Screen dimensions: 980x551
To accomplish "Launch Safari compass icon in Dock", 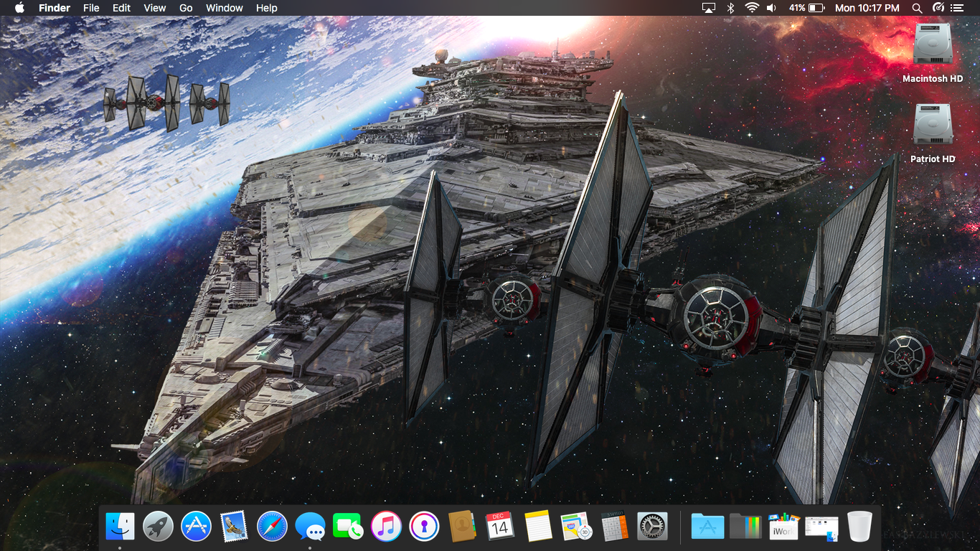I will [x=272, y=527].
